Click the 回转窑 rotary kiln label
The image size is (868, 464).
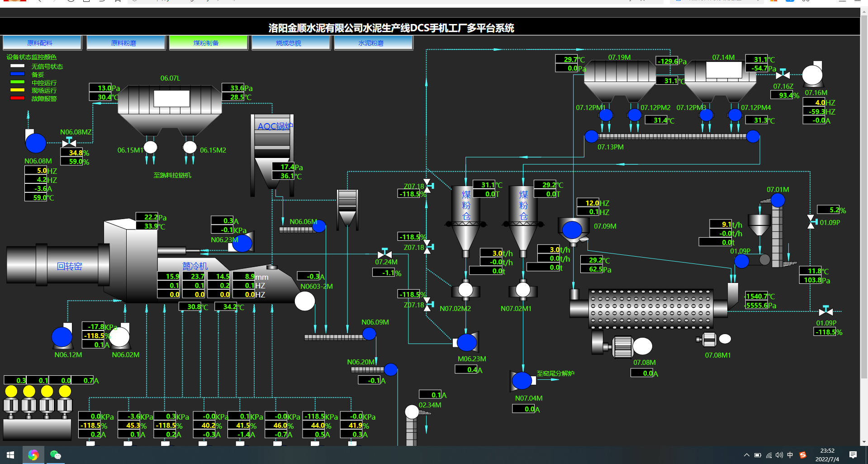coord(69,266)
